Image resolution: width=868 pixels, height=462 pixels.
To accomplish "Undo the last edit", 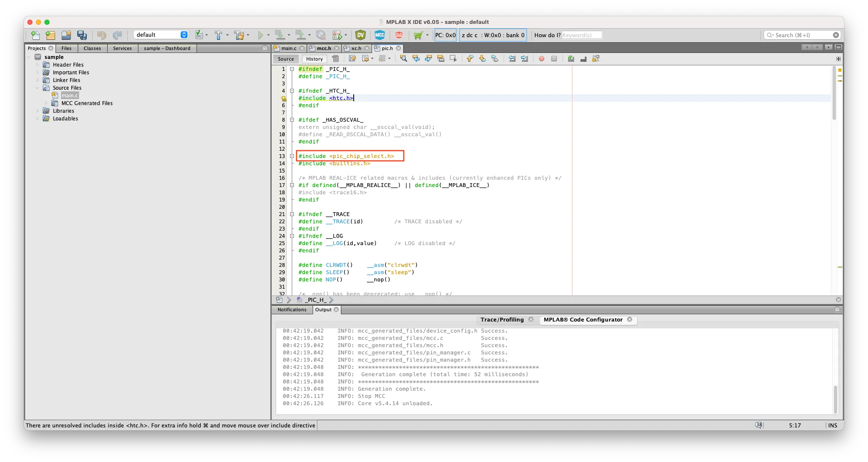I will 102,35.
